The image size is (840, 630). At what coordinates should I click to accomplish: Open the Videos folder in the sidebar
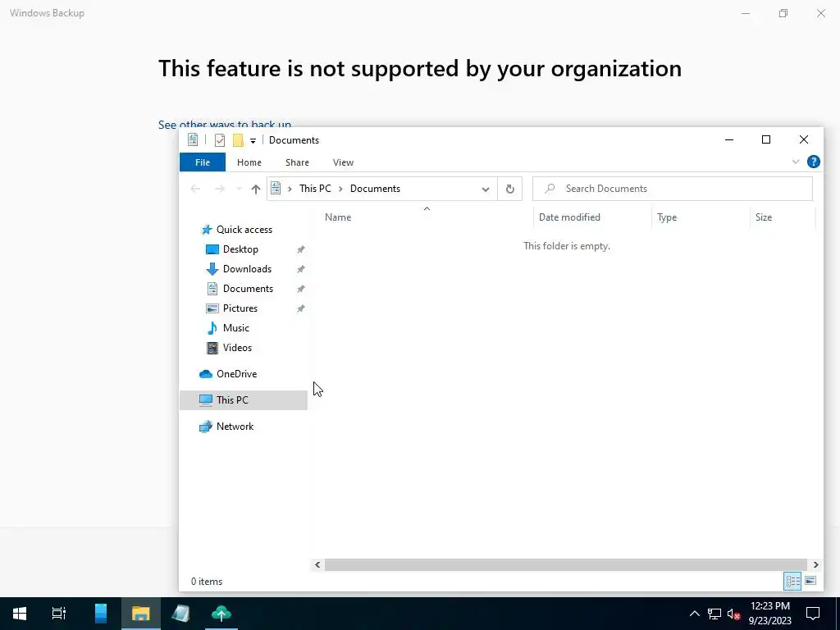pyautogui.click(x=237, y=348)
